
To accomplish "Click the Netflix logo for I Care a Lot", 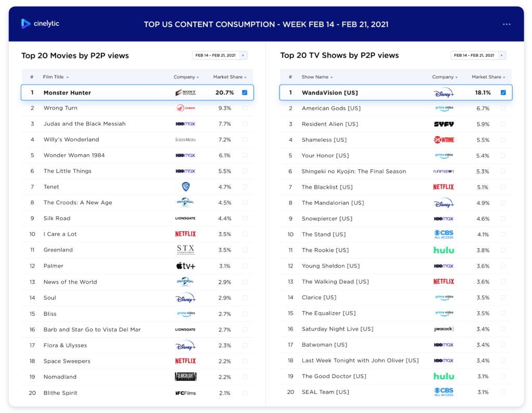I will pyautogui.click(x=185, y=234).
